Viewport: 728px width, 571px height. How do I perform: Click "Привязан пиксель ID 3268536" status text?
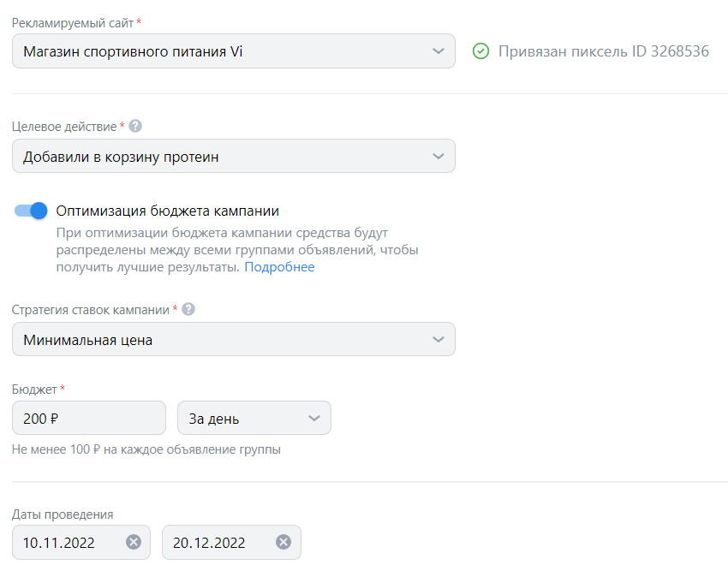click(x=603, y=51)
